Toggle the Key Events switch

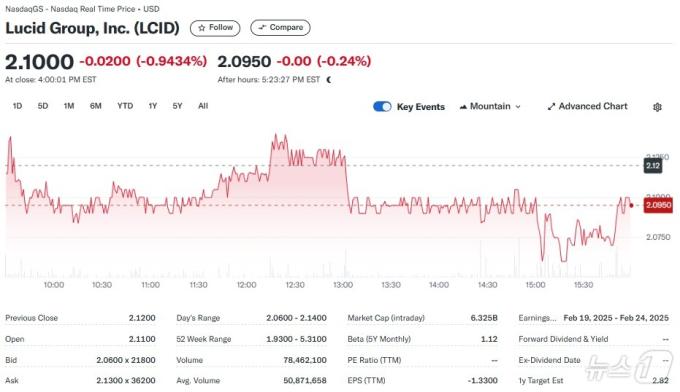click(x=382, y=107)
